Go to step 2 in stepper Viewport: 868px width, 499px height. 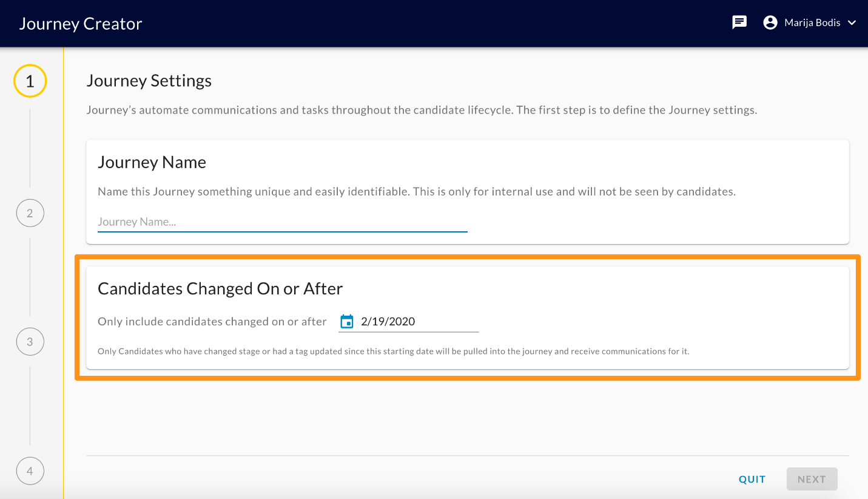pos(30,213)
